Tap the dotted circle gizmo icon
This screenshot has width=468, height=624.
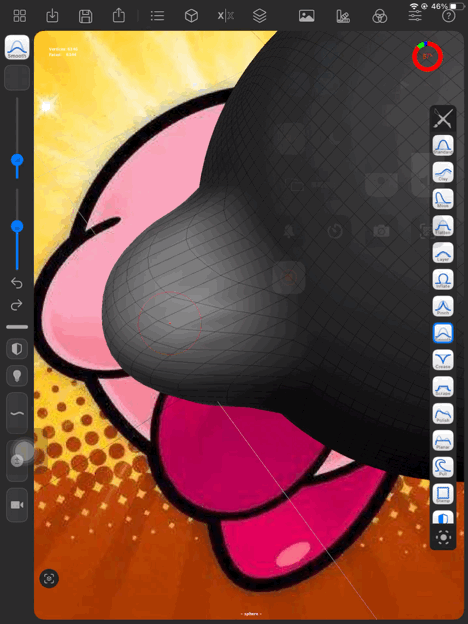(443, 537)
